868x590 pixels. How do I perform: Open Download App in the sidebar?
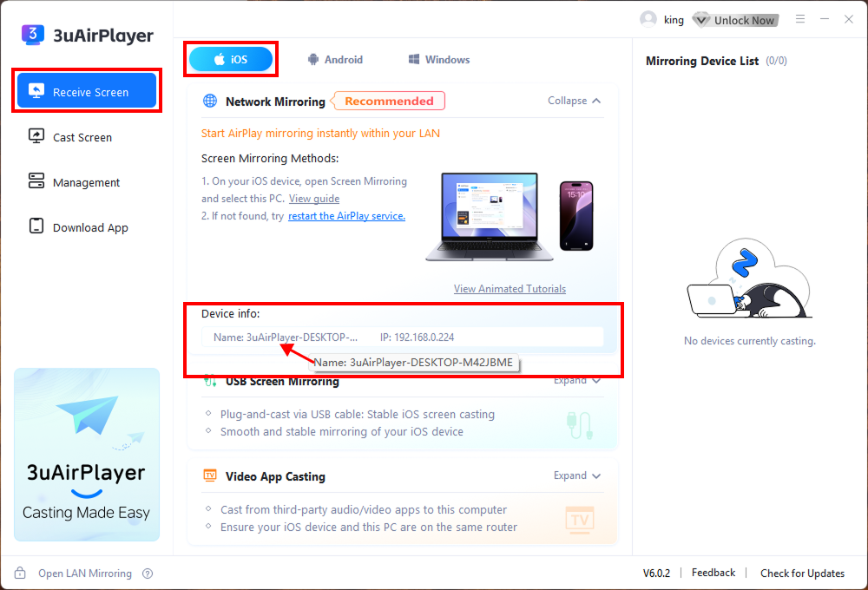point(90,227)
